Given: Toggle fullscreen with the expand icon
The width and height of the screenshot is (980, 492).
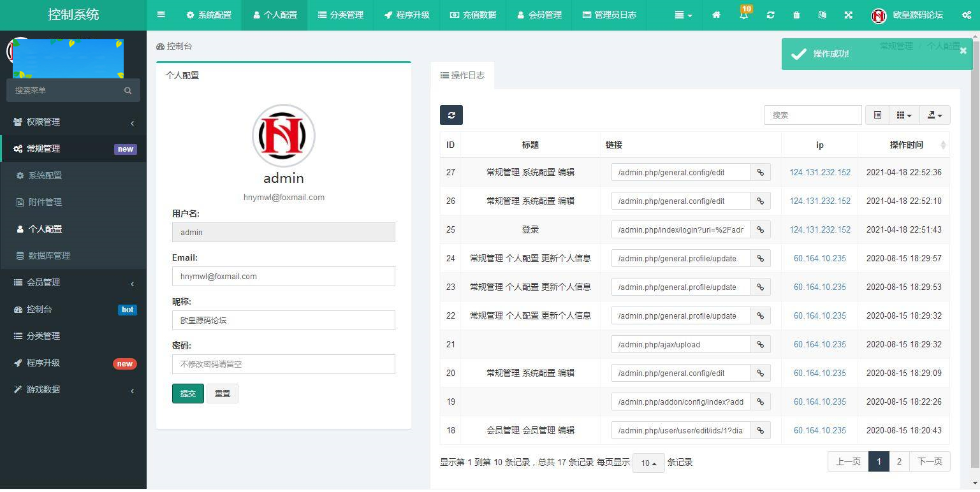Looking at the screenshot, I should pyautogui.click(x=848, y=15).
